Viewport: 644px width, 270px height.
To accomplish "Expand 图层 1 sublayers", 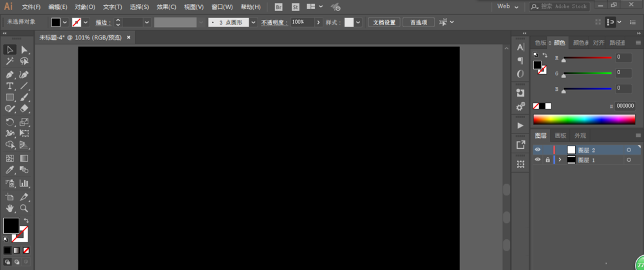I will pos(560,160).
